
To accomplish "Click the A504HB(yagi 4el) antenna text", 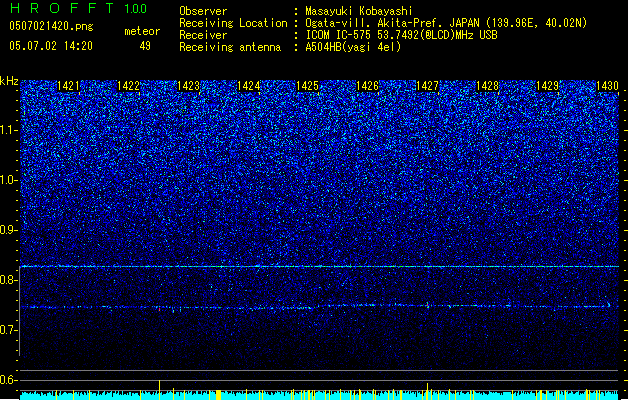I will click(x=353, y=47).
